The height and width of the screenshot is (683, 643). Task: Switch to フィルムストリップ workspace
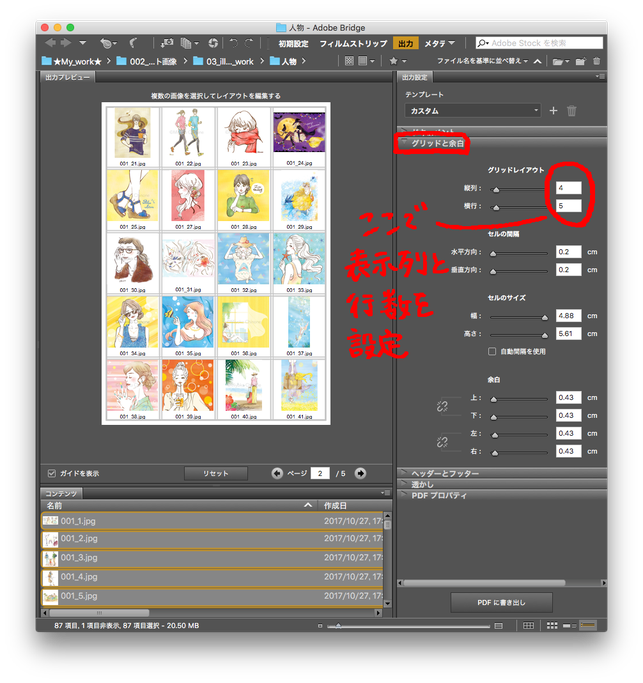353,44
